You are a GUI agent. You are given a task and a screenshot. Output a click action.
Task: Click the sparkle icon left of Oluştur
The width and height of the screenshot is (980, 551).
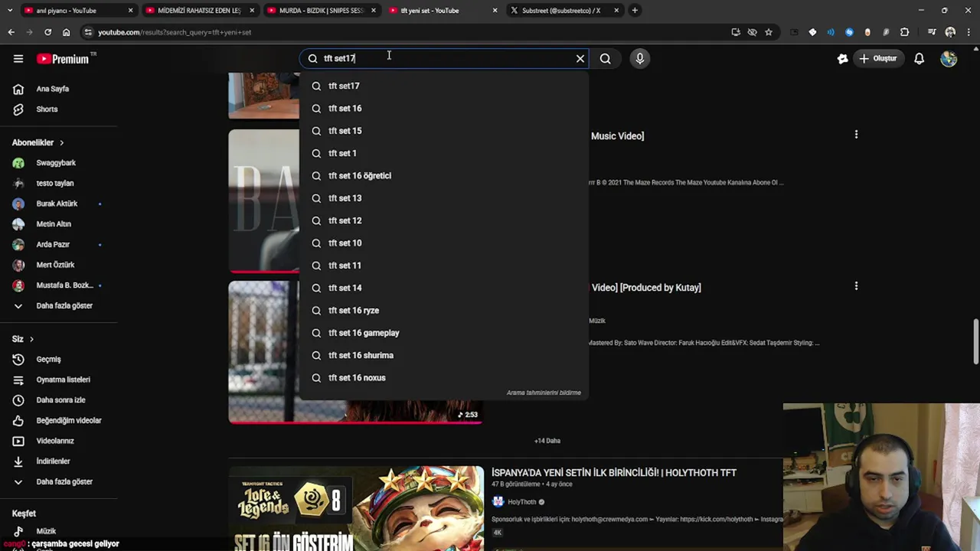pyautogui.click(x=842, y=58)
